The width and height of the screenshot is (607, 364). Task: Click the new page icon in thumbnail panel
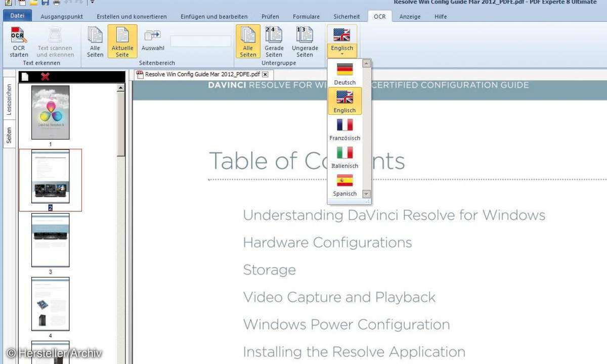tap(25, 77)
